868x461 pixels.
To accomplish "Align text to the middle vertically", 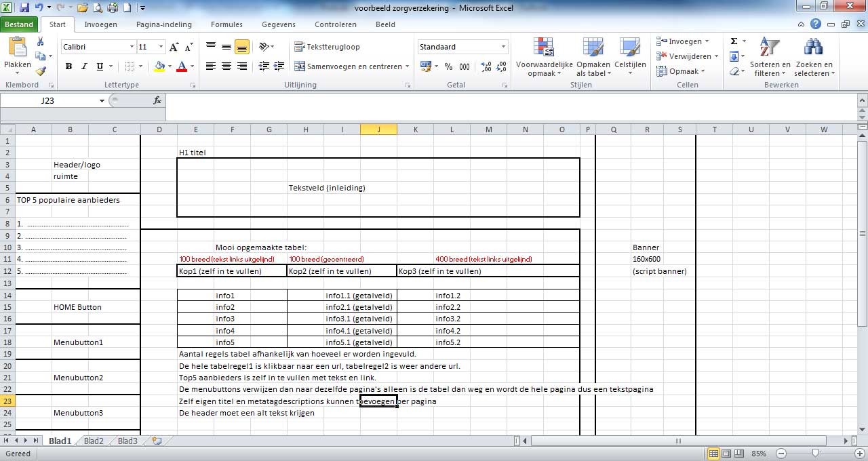I will click(x=226, y=47).
